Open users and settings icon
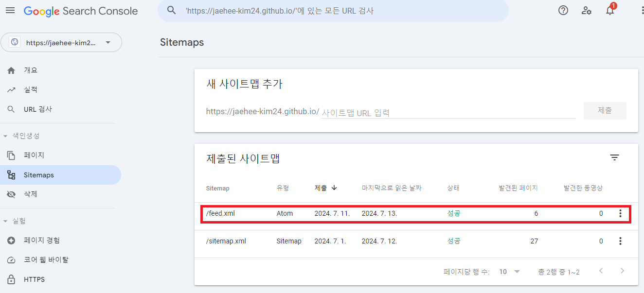This screenshot has height=293, width=644. (587, 11)
